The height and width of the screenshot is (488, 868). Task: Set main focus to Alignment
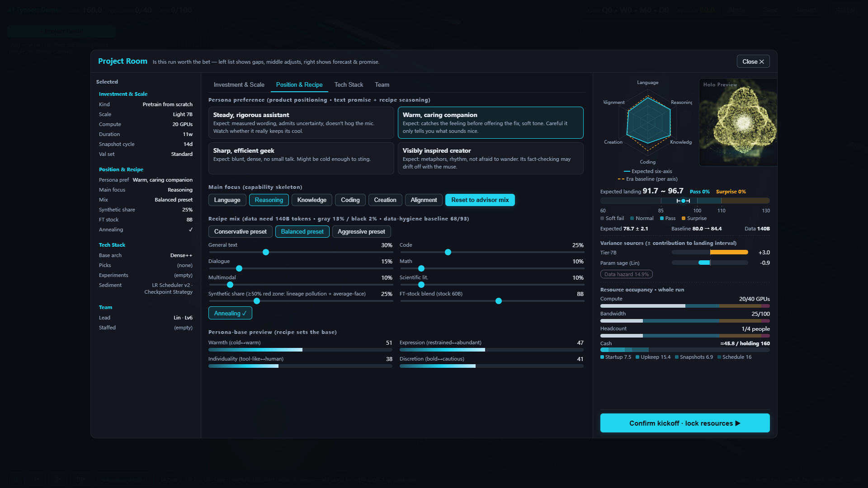424,200
